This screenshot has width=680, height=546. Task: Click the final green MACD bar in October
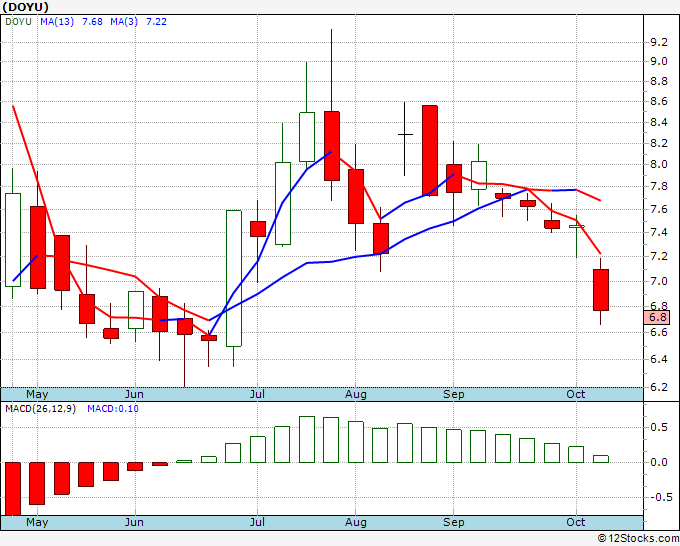click(x=600, y=458)
